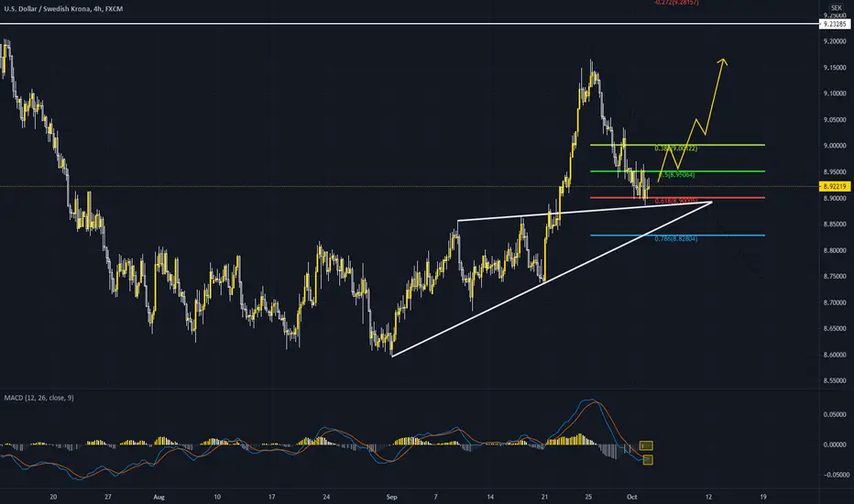Viewport: 854px width, 504px height.
Task: Select the 9.23285 horizontal line price label
Action: pos(835,24)
